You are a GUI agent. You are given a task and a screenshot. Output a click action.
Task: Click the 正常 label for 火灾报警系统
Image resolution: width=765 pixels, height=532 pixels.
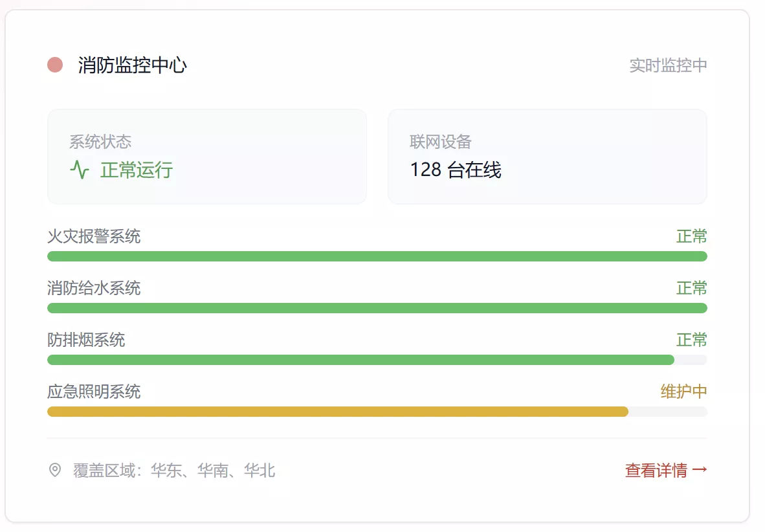[691, 236]
